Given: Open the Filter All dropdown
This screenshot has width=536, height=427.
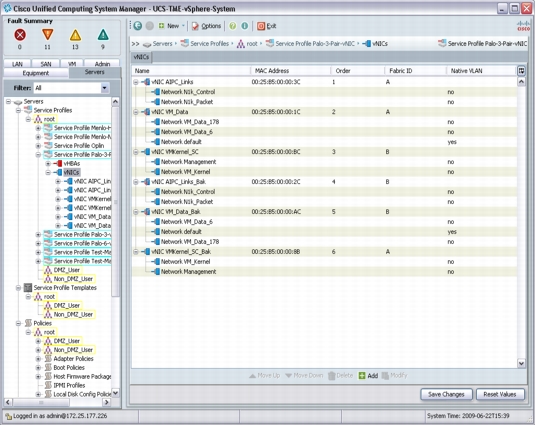Looking at the screenshot, I should click(x=105, y=88).
